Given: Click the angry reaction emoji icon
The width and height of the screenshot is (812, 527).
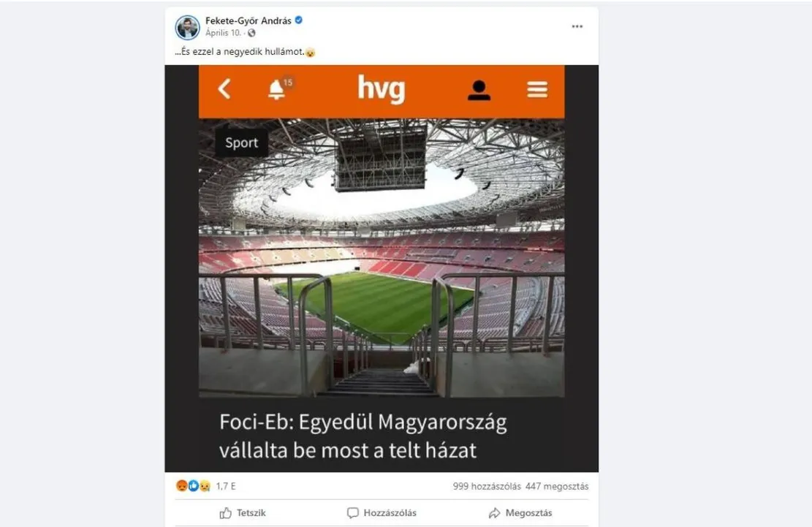Looking at the screenshot, I should tap(182, 485).
